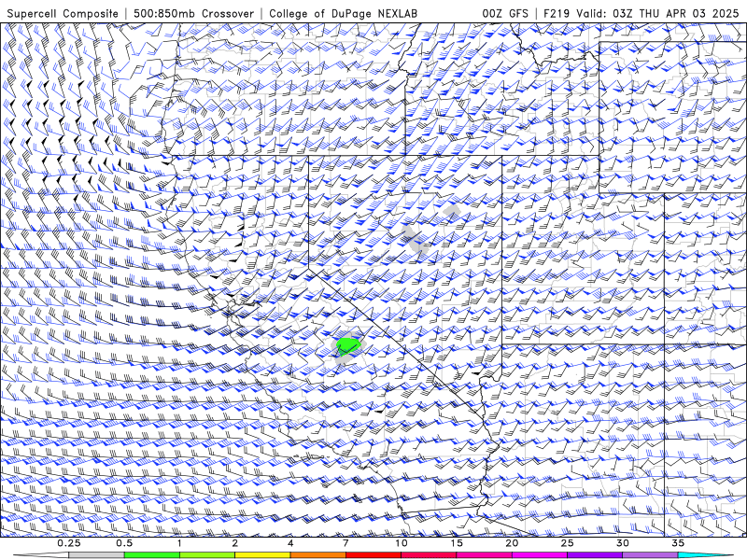Click the "15" legend value
Screen dimensions: 747x560
pyautogui.click(x=457, y=543)
